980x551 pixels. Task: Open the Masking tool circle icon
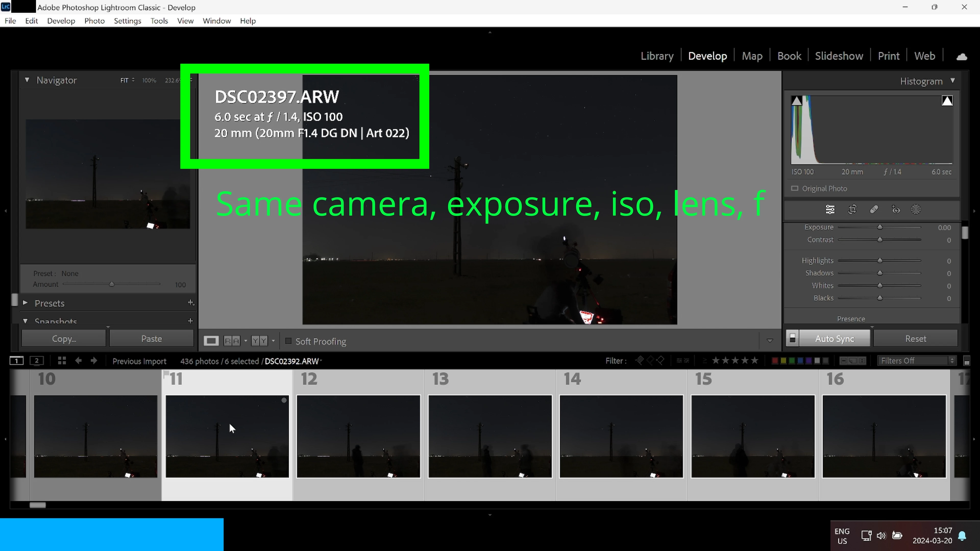[916, 209]
